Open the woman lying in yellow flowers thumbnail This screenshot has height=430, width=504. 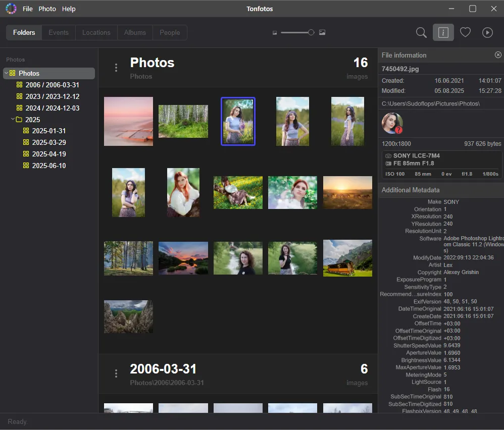coord(238,192)
